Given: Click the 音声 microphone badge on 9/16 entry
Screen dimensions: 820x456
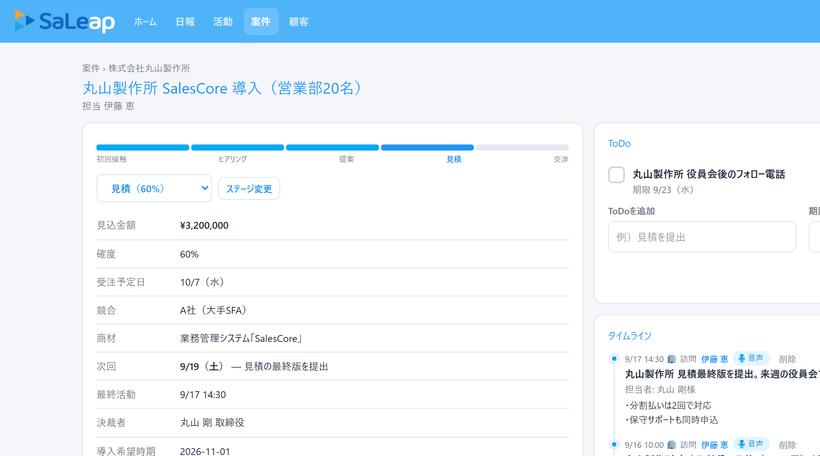Looking at the screenshot, I should point(751,444).
